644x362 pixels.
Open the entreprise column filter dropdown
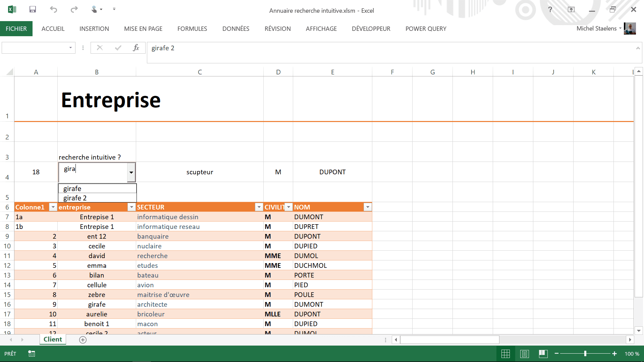click(131, 207)
